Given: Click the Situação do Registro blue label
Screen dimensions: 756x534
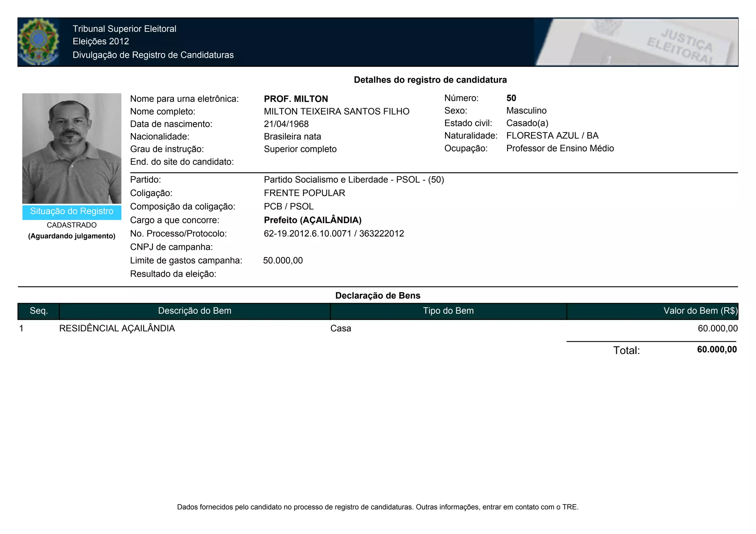Looking at the screenshot, I should click(x=72, y=211).
